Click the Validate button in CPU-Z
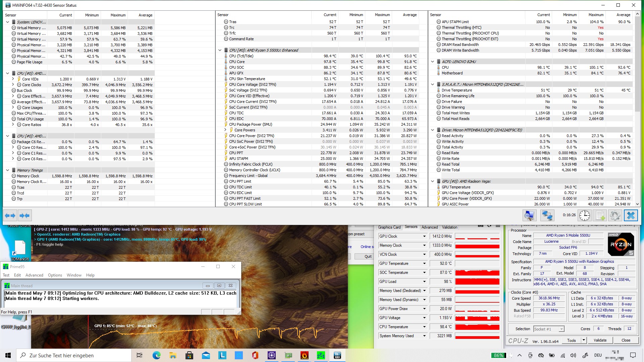 coord(600,340)
